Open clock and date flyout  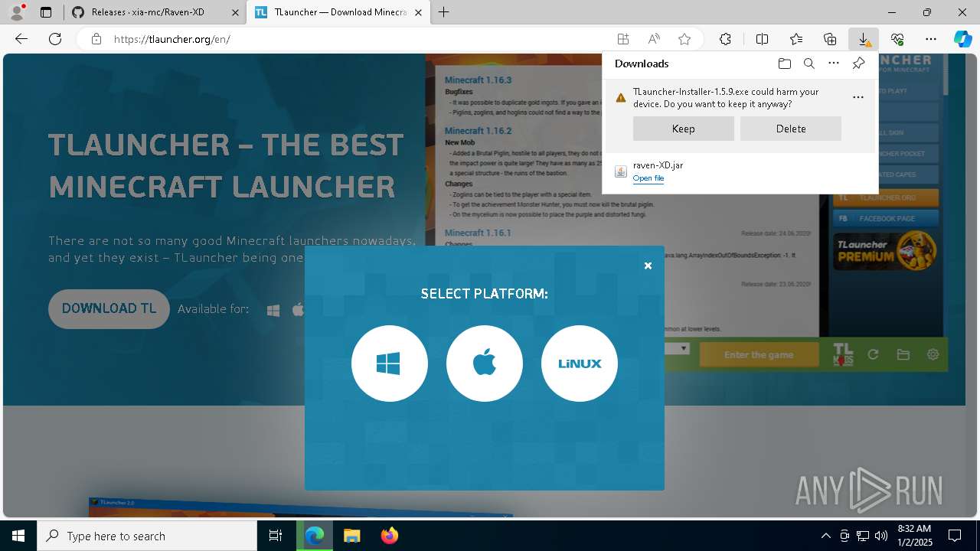pyautogui.click(x=914, y=535)
